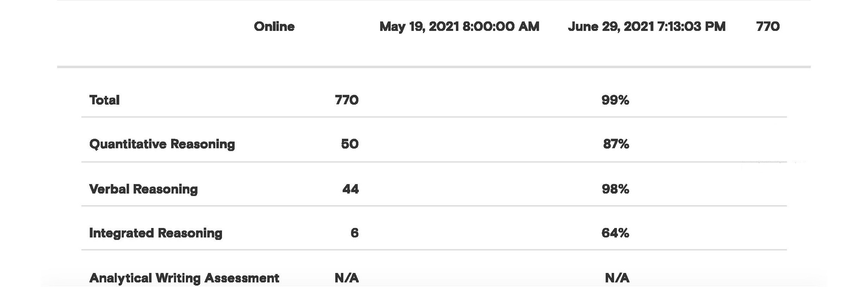Select the Quantitative Reasoning label
This screenshot has width=868, height=287.
[162, 144]
